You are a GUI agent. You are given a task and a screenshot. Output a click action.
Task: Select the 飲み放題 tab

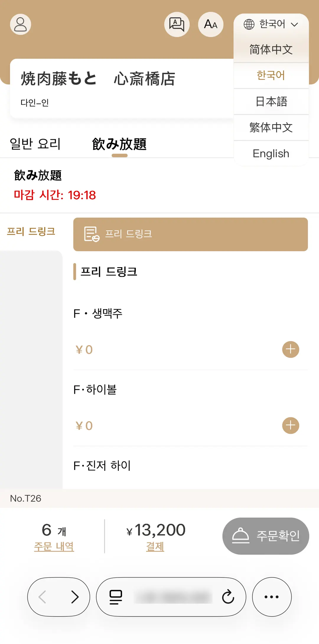pos(119,144)
